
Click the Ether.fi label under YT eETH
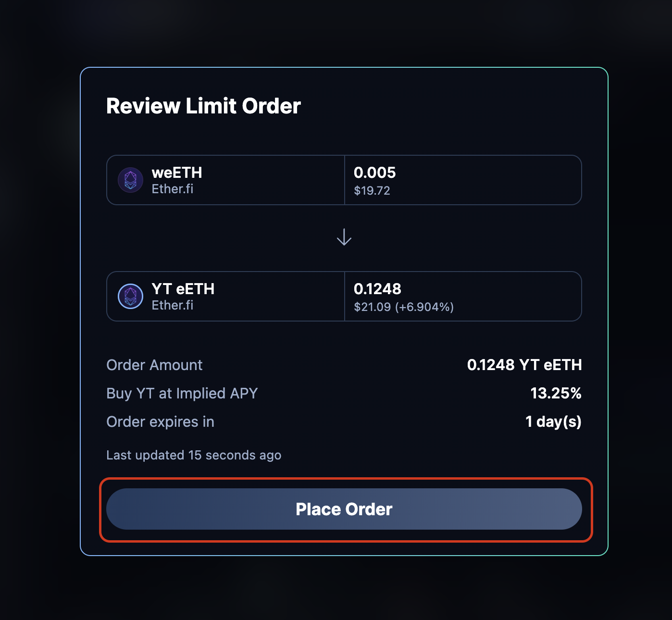click(173, 305)
